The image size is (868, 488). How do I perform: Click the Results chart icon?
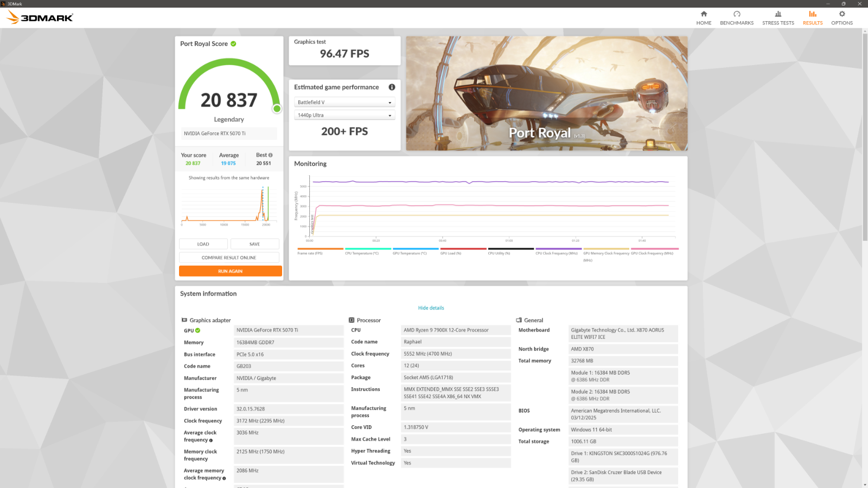click(x=813, y=14)
